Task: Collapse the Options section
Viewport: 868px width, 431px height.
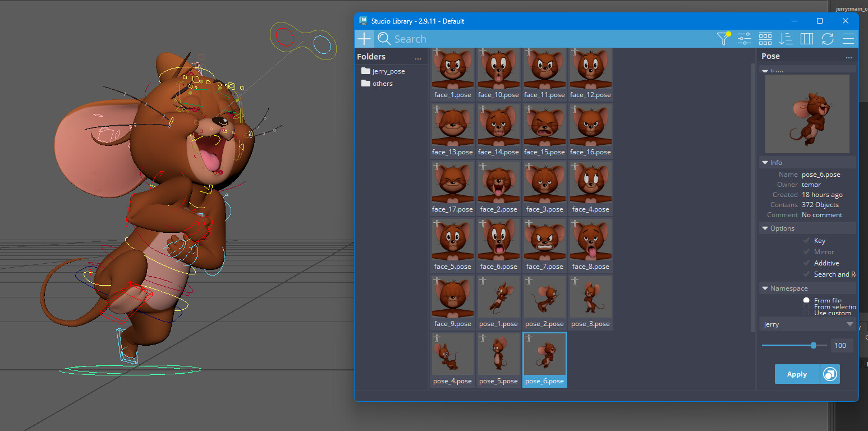Action: 765,228
